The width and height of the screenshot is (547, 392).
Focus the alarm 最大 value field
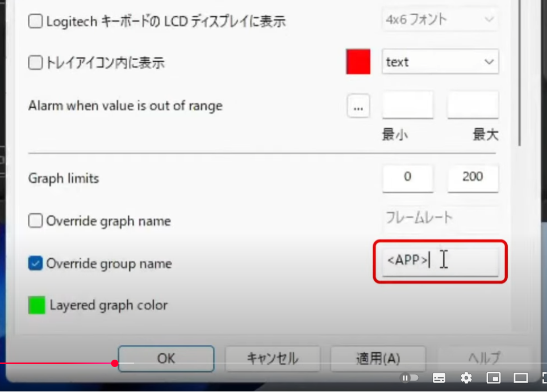pos(473,105)
